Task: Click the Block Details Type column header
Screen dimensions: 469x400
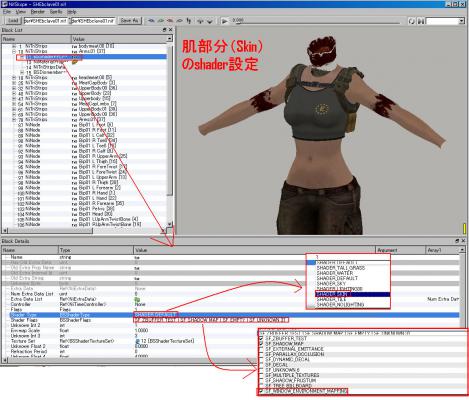Action: 96,250
